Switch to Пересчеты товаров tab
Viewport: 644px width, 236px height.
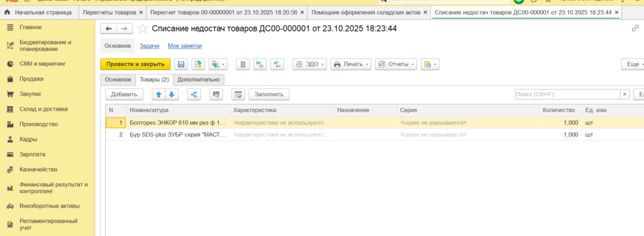[x=109, y=13]
